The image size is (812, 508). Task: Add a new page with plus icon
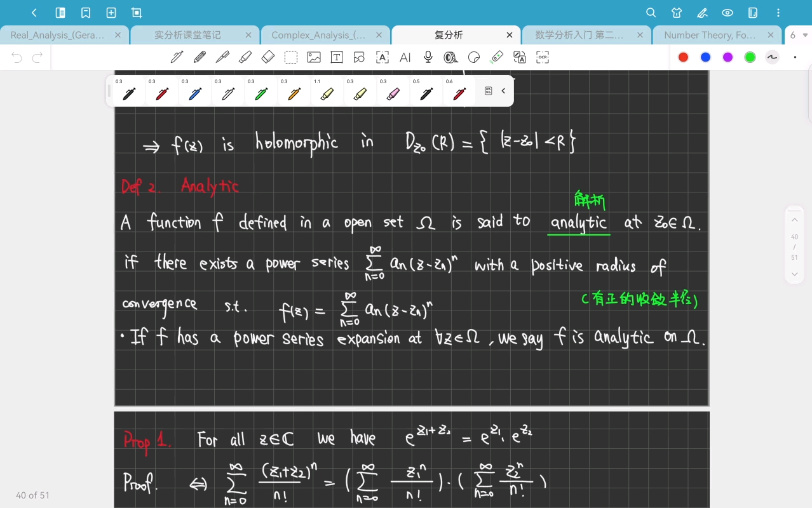coord(111,13)
